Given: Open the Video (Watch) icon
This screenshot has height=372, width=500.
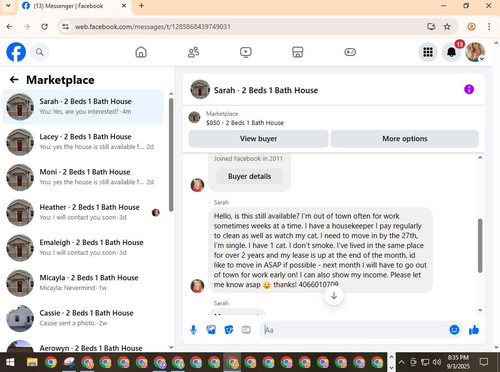Looking at the screenshot, I should 246,52.
